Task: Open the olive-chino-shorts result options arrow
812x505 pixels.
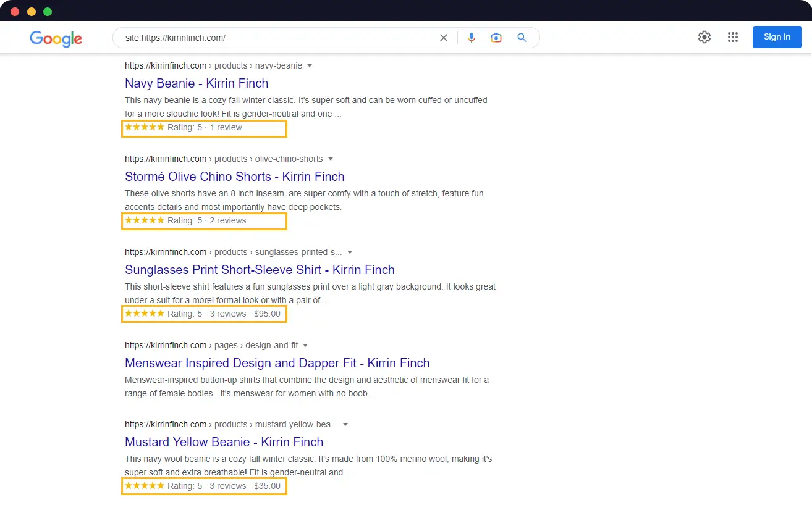Action: pos(331,159)
